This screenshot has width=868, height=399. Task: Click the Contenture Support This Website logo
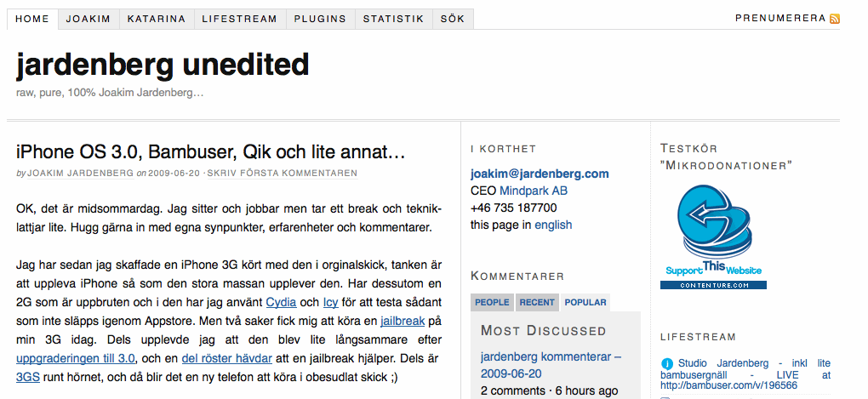pos(714,237)
